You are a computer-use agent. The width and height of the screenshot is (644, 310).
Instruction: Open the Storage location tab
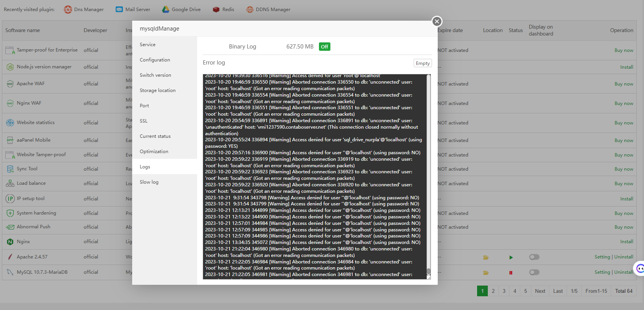point(165,90)
